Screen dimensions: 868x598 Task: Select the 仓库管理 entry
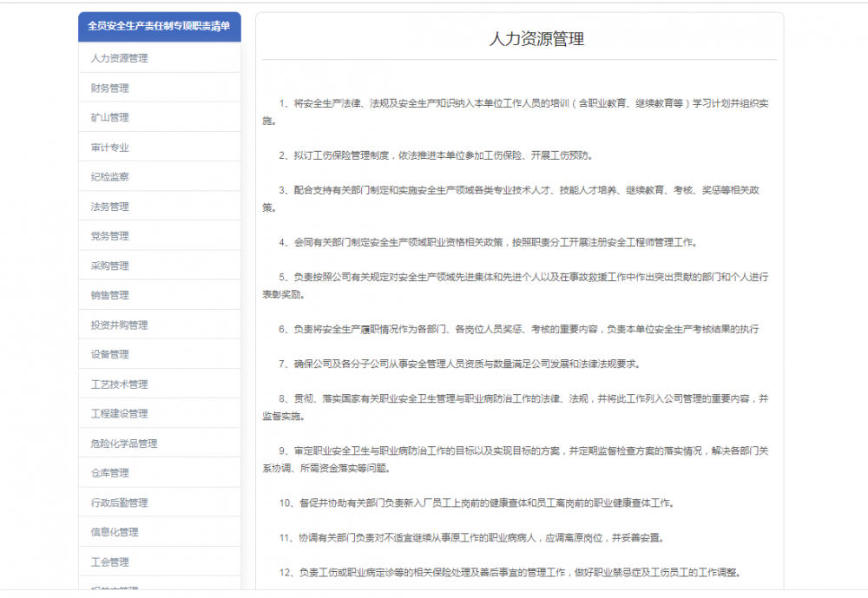pos(160,473)
